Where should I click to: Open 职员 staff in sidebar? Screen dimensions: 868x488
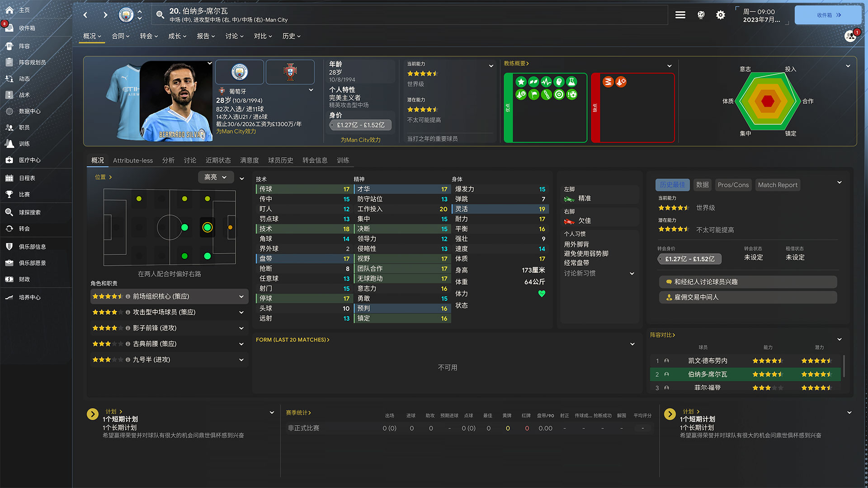(24, 127)
